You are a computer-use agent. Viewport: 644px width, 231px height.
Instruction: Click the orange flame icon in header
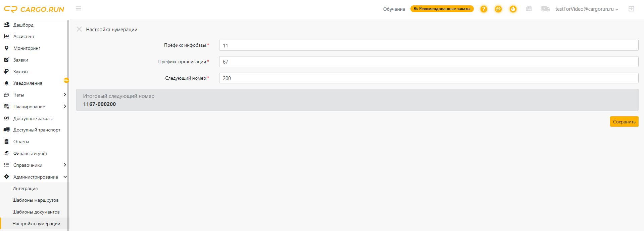[x=513, y=9]
